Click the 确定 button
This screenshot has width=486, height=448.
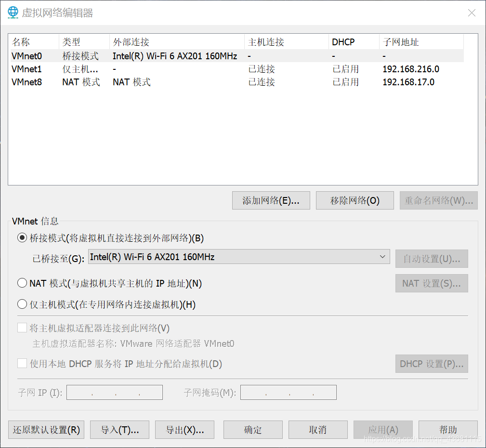(x=253, y=430)
